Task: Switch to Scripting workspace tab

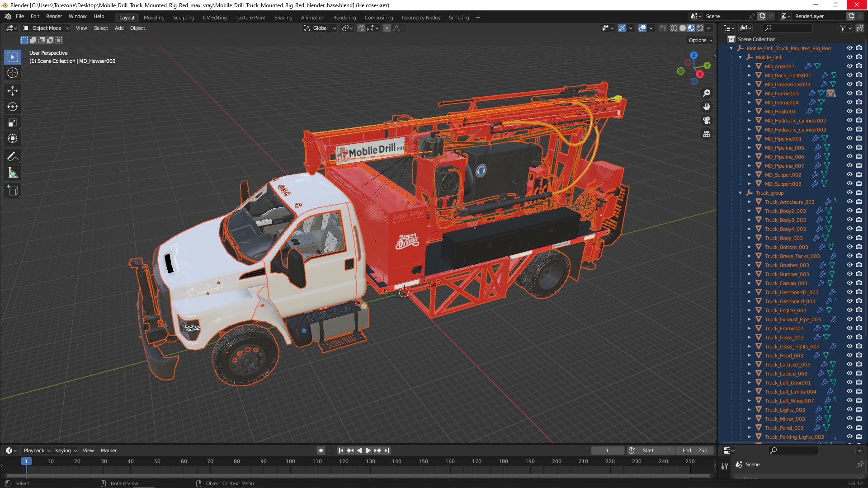Action: click(x=458, y=18)
